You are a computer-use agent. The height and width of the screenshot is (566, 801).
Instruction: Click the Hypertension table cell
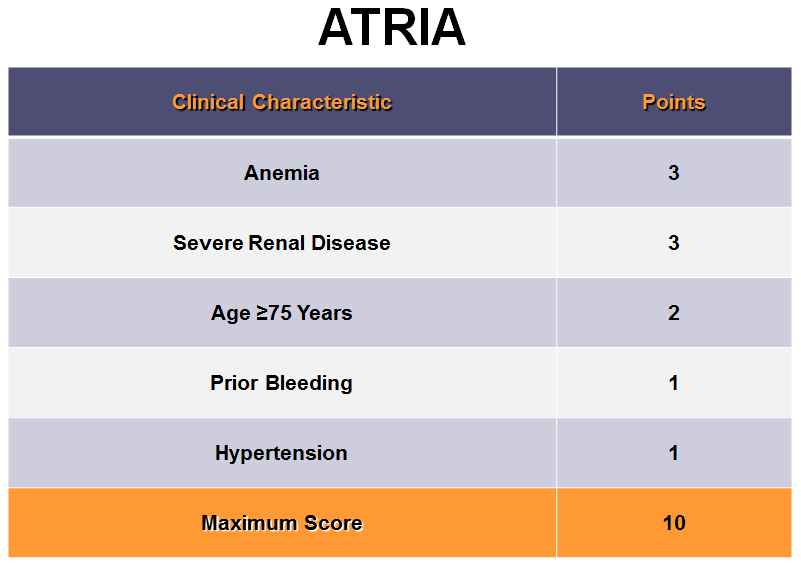282,453
